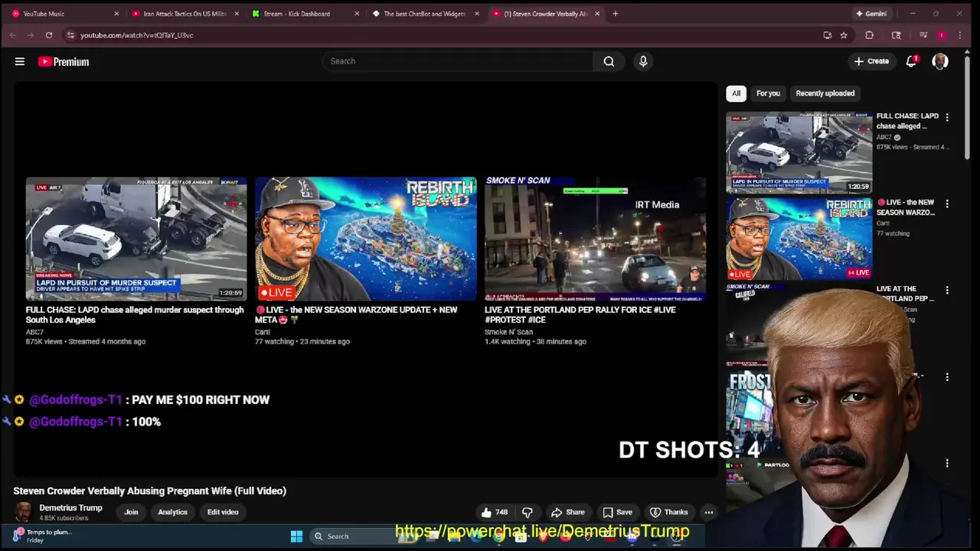Click the YouTube Premium logo
The image size is (980, 551).
pyautogui.click(x=64, y=61)
